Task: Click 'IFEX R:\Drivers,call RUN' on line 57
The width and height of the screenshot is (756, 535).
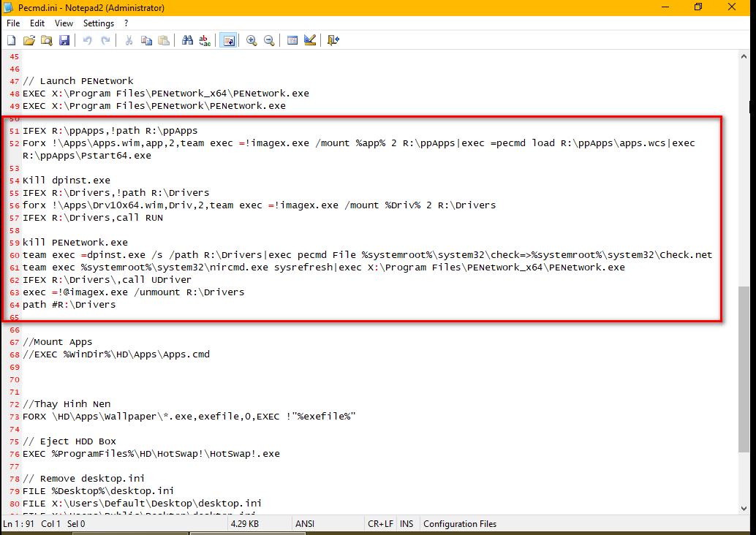Action: coord(93,217)
